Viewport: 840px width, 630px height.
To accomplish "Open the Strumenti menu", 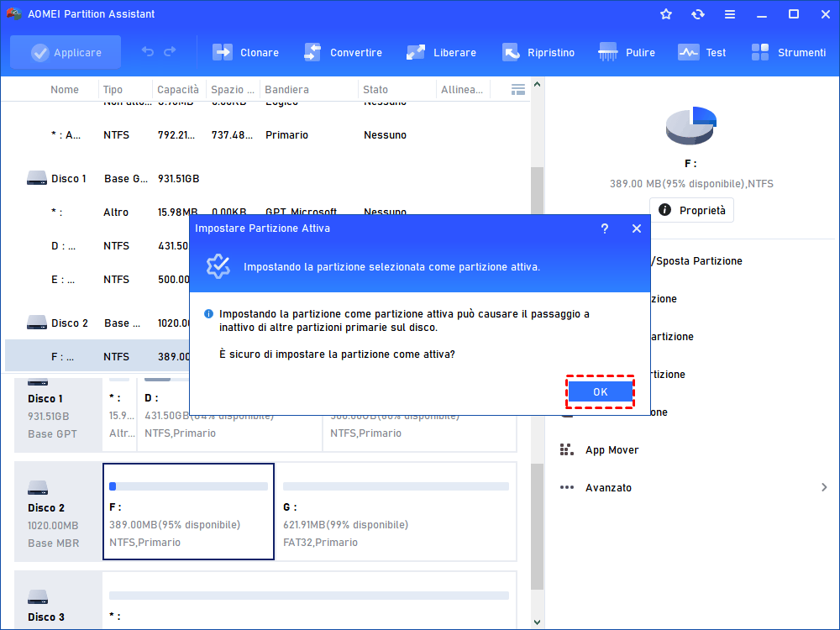I will (x=788, y=52).
